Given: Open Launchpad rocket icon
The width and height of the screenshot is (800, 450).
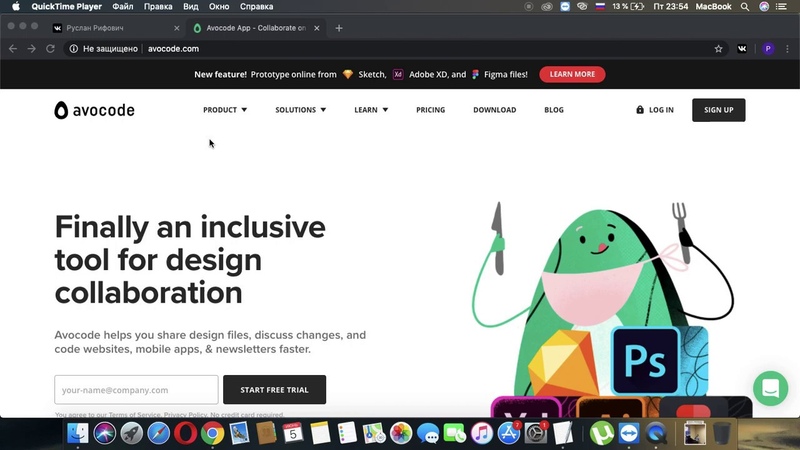Looking at the screenshot, I should pyautogui.click(x=132, y=433).
